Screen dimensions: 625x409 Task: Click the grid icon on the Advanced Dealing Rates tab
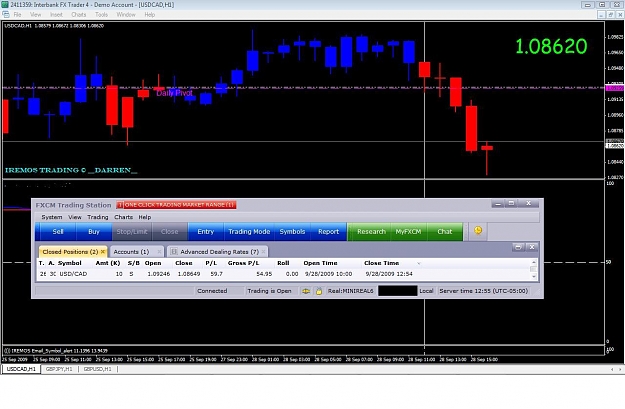point(174,252)
